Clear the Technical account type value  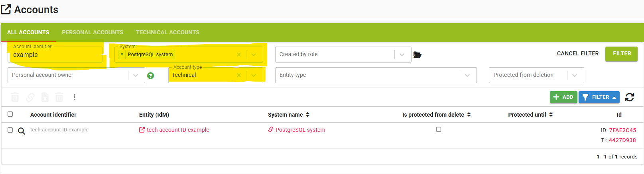[x=239, y=75]
